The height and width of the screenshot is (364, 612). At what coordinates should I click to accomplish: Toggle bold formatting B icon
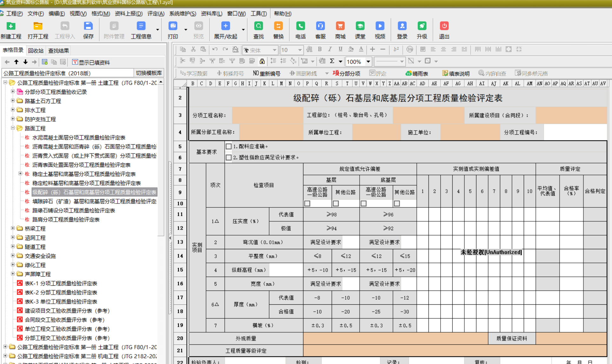pos(320,49)
